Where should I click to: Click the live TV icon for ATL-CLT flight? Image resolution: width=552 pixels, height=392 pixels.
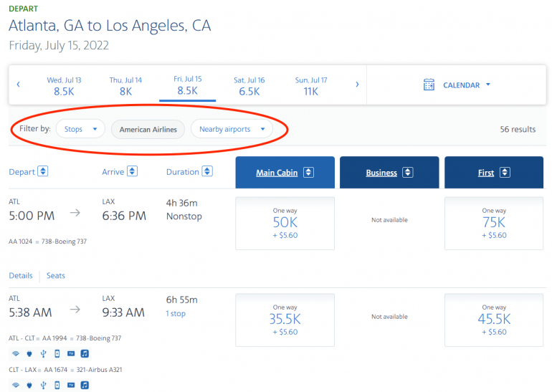tap(70, 353)
